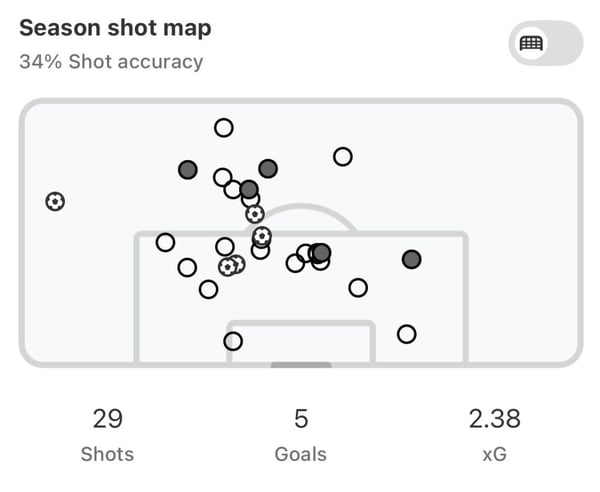Click the 34% Shot accuracy text

111,62
